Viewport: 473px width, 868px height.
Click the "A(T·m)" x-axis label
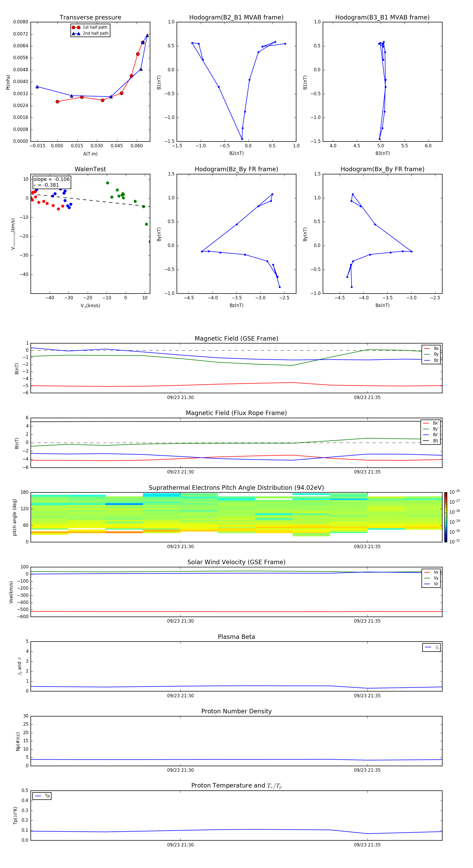click(x=90, y=154)
